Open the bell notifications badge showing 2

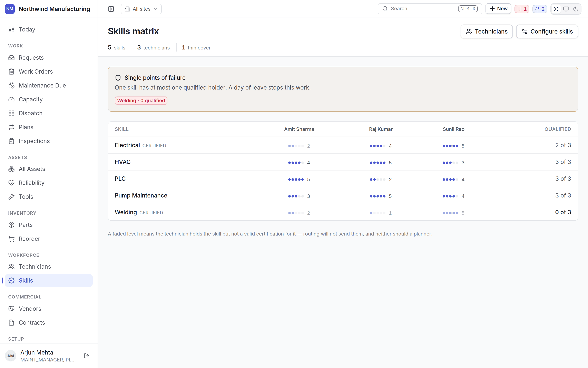pyautogui.click(x=540, y=9)
